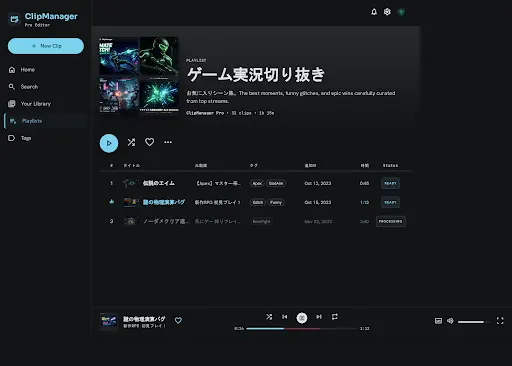Toggle repeat in the player bar
Screen dimensions: 512x366
(x=335, y=317)
